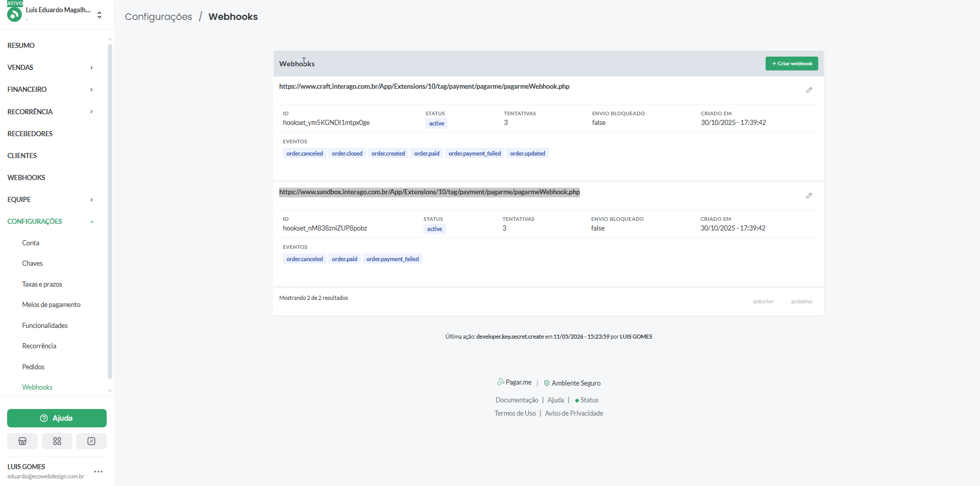The width and height of the screenshot is (980, 486).
Task: Expand the FINANCEIRO menu chevron
Action: point(91,90)
